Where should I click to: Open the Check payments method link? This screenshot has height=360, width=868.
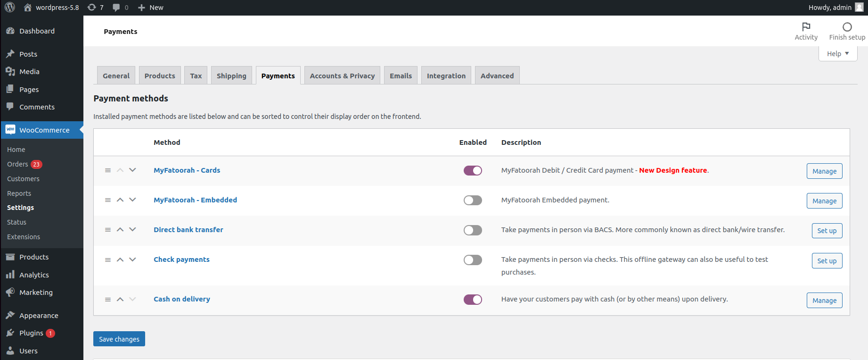point(181,260)
